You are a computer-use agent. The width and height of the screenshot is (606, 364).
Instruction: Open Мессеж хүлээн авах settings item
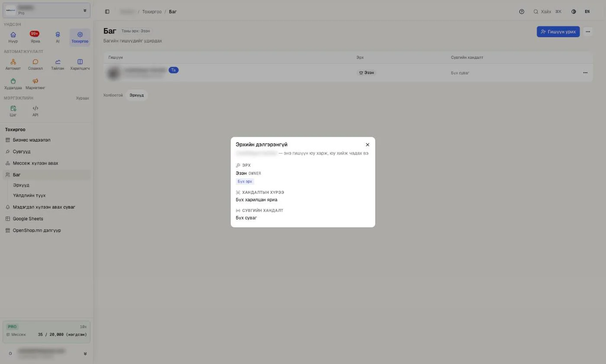point(46,163)
